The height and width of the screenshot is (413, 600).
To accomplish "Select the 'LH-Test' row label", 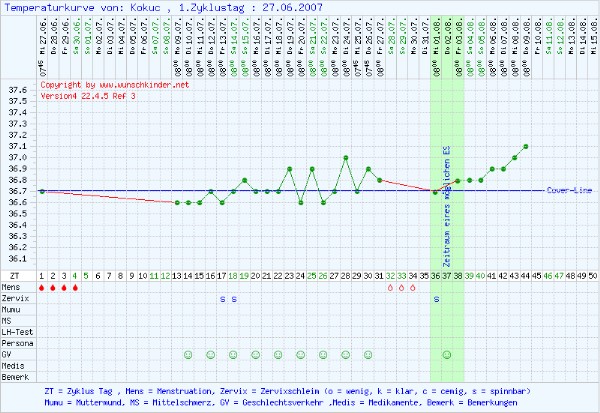I will click(17, 332).
